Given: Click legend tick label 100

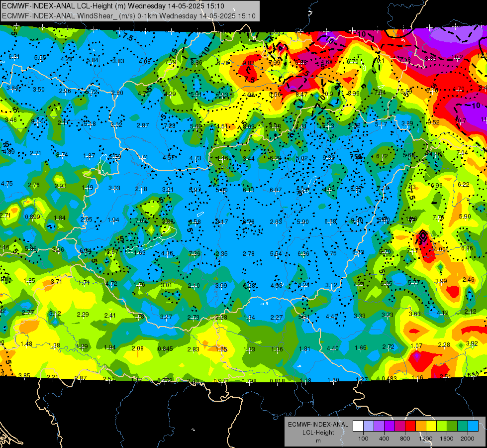Looking at the screenshot, I should [363, 439].
